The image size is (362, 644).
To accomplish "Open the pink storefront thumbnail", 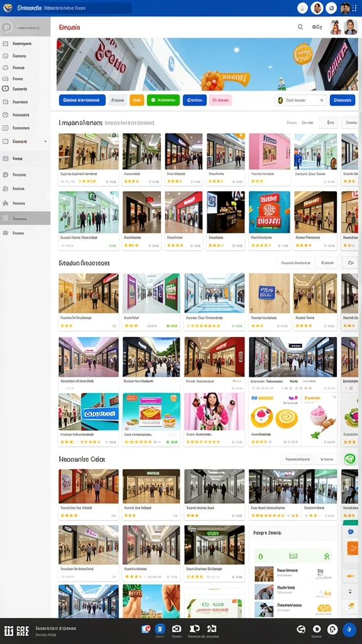I will [x=269, y=151].
